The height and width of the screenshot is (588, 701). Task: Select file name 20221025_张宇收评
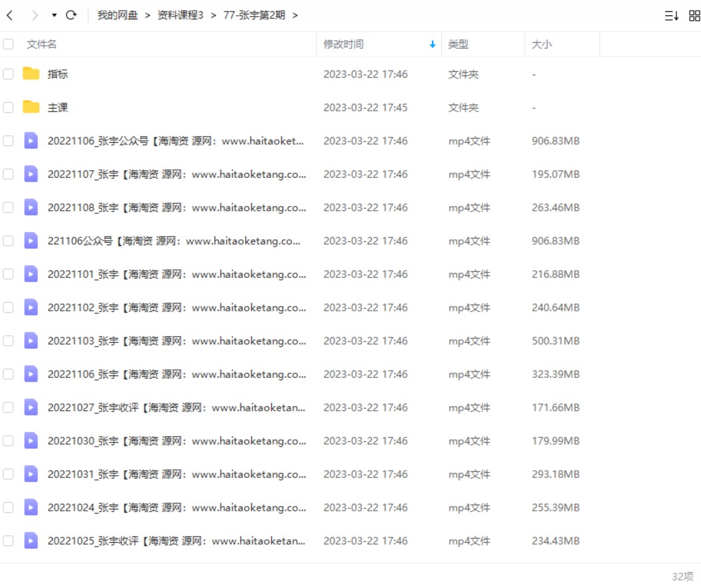[x=177, y=541]
